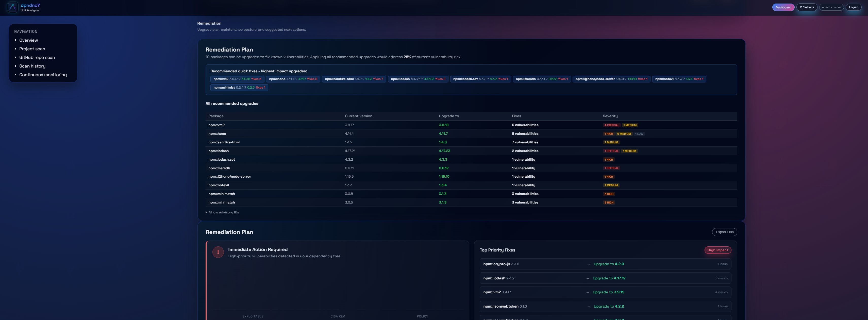This screenshot has height=320, width=868.
Task: Click the High Impact badge
Action: pos(717,250)
